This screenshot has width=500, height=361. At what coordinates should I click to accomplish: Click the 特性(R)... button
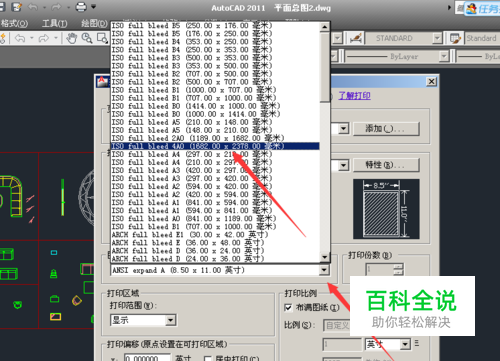386,165
